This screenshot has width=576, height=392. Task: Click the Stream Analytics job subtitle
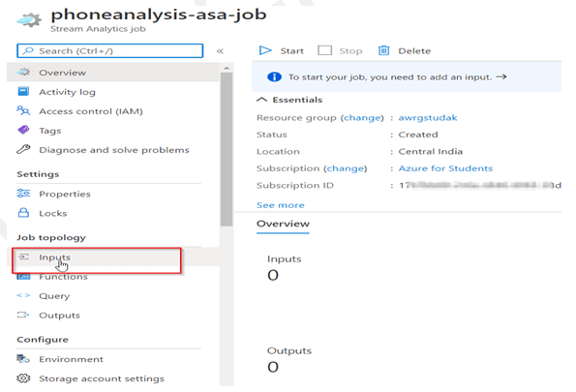98,29
